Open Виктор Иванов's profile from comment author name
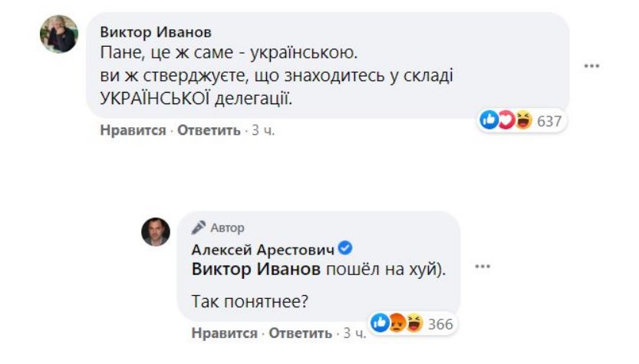Screen dimensions: 639x364 pyautogui.click(x=156, y=32)
